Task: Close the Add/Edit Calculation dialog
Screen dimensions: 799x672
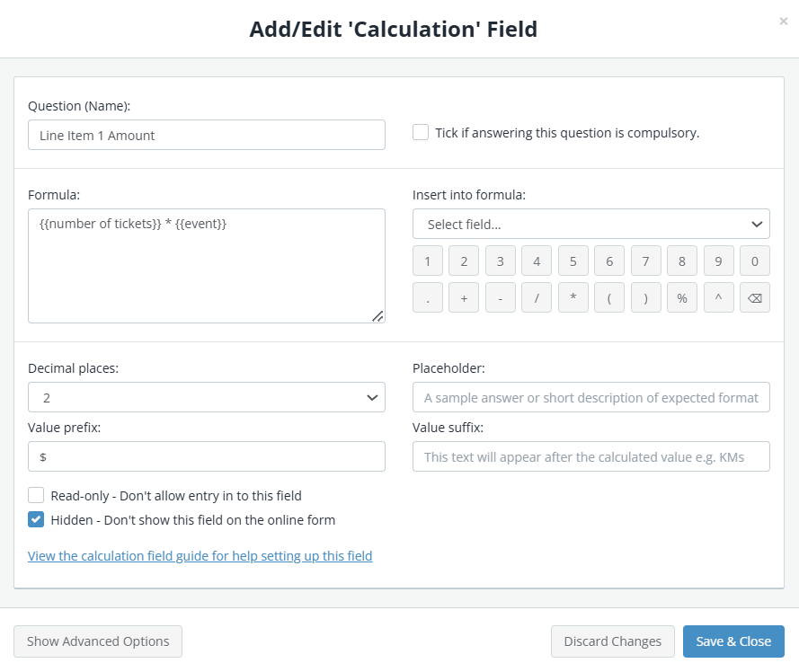Action: pyautogui.click(x=783, y=22)
